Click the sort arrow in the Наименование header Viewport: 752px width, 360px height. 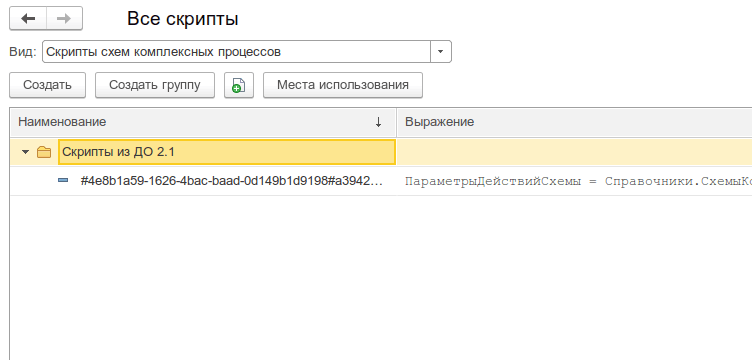[378, 122]
